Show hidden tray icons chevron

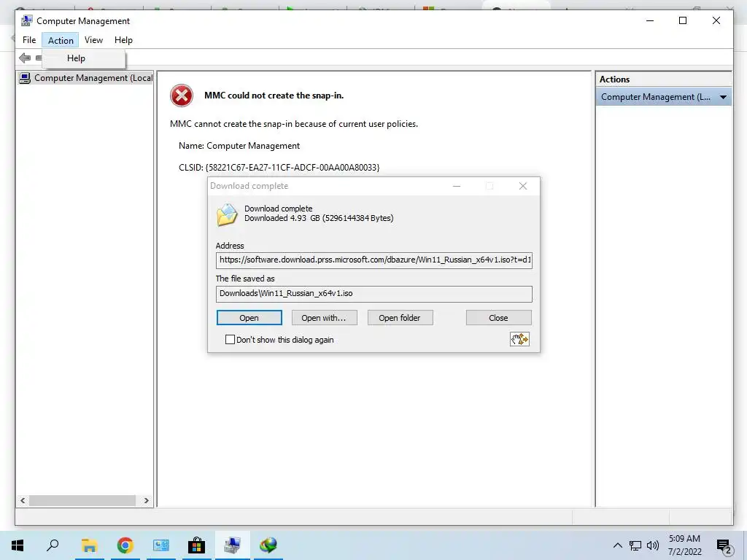point(617,545)
